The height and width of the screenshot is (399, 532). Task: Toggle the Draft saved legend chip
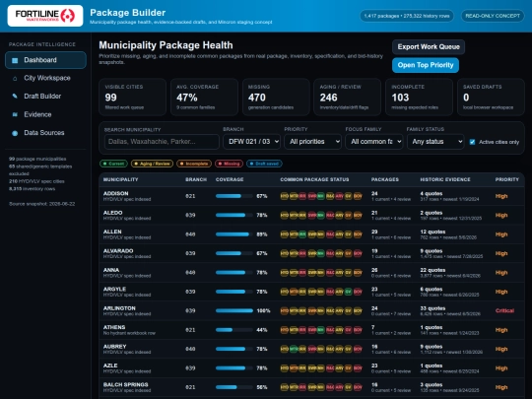[264, 164]
